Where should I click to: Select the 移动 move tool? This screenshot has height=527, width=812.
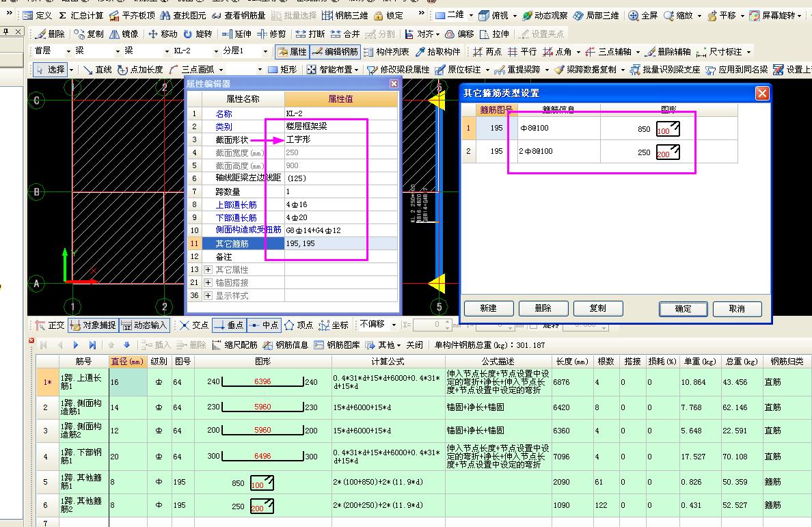[x=163, y=33]
